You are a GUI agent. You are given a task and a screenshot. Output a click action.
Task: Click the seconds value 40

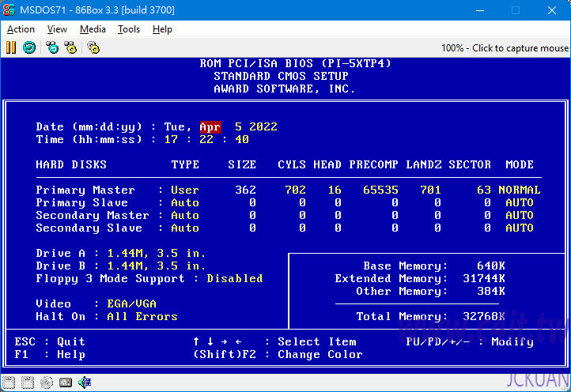click(x=242, y=139)
